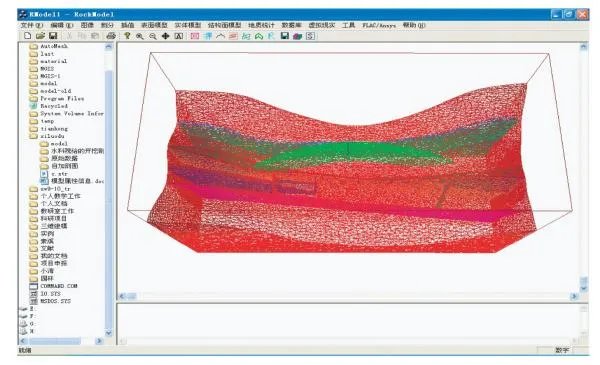Viewport: 600px width, 365px height.
Task: Open the 实体模型 menu
Action: tap(188, 25)
